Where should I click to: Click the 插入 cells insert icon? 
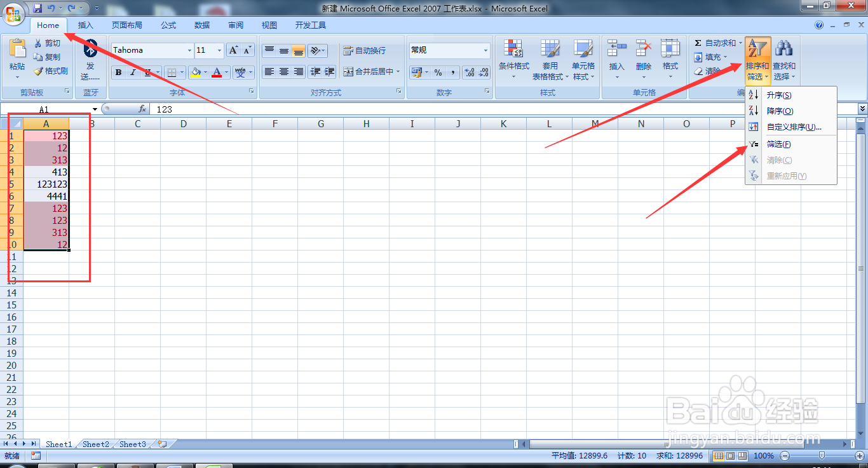coord(617,48)
